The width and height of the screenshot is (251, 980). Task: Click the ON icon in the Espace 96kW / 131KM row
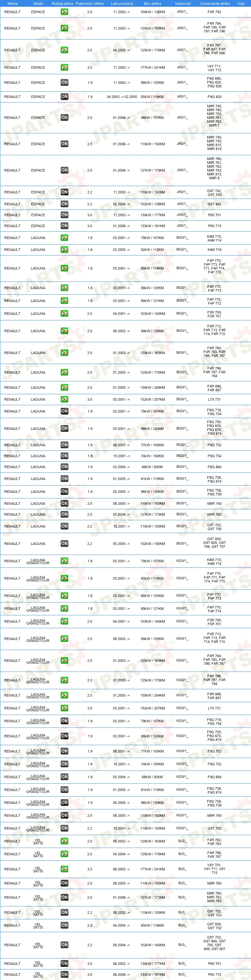64,118
